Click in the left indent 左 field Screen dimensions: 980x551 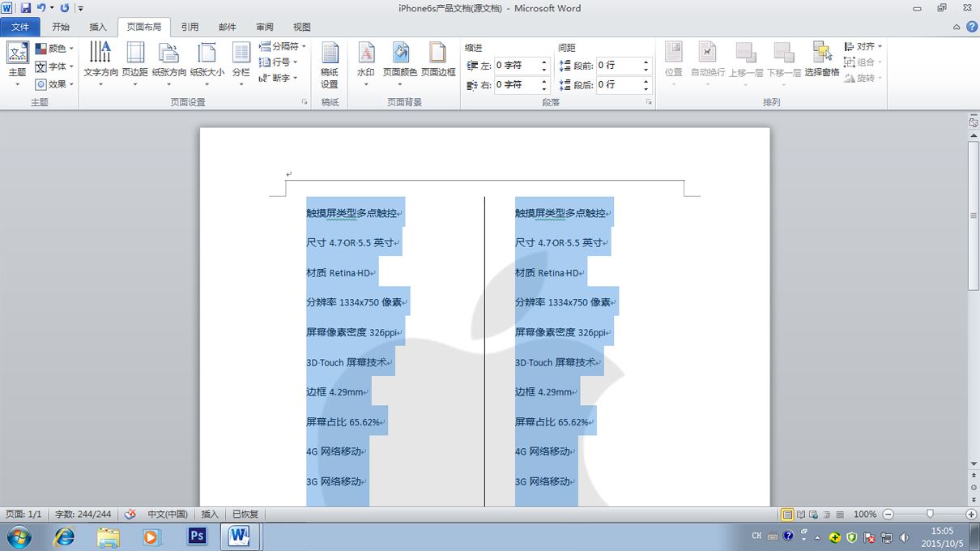point(516,65)
